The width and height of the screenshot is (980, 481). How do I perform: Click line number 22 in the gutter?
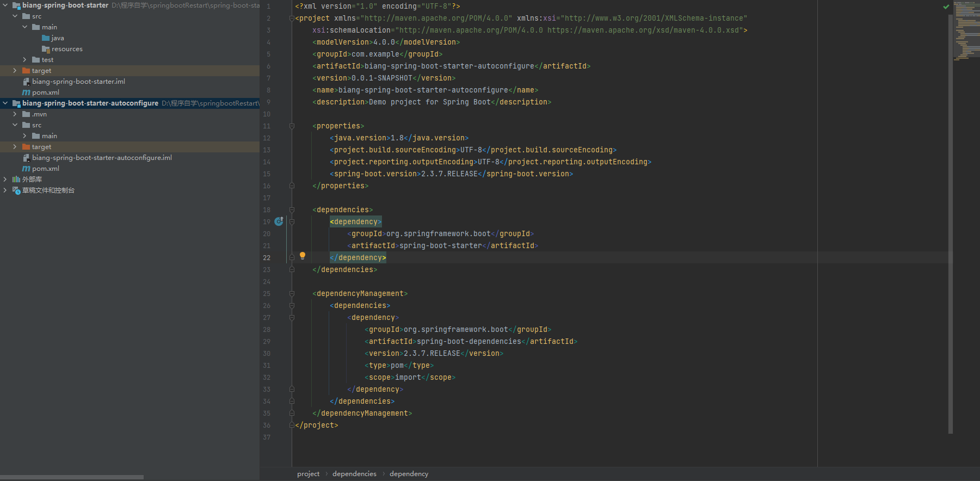pos(267,258)
